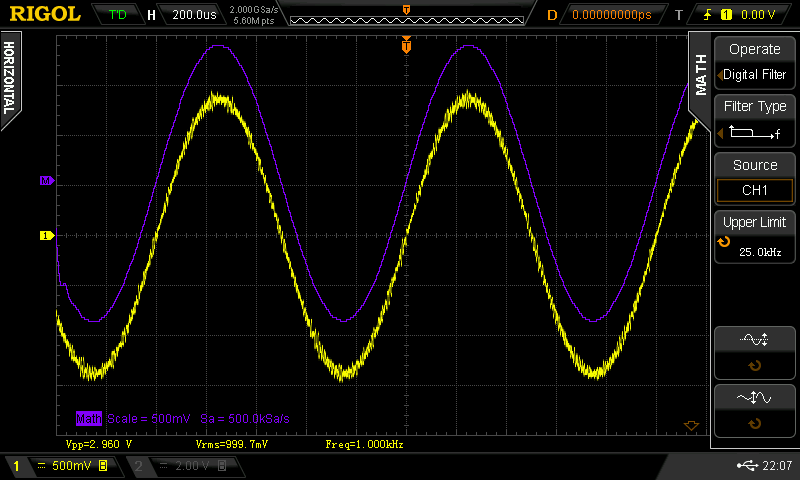The height and width of the screenshot is (480, 800).
Task: Click the trigger level 0.00 V readout
Action: point(758,15)
